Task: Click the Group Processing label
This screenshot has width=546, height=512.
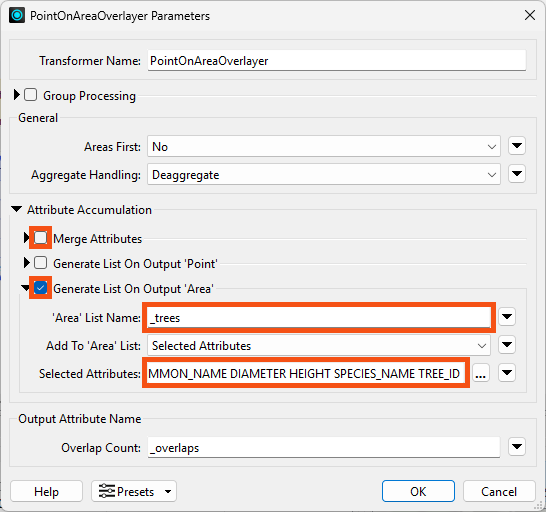Action: pyautogui.click(x=89, y=96)
